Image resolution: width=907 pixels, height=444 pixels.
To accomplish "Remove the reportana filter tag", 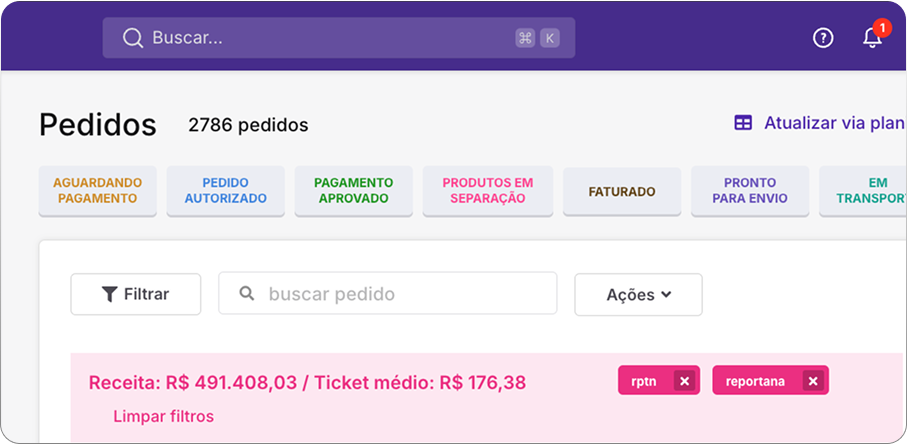I will [x=813, y=381].
